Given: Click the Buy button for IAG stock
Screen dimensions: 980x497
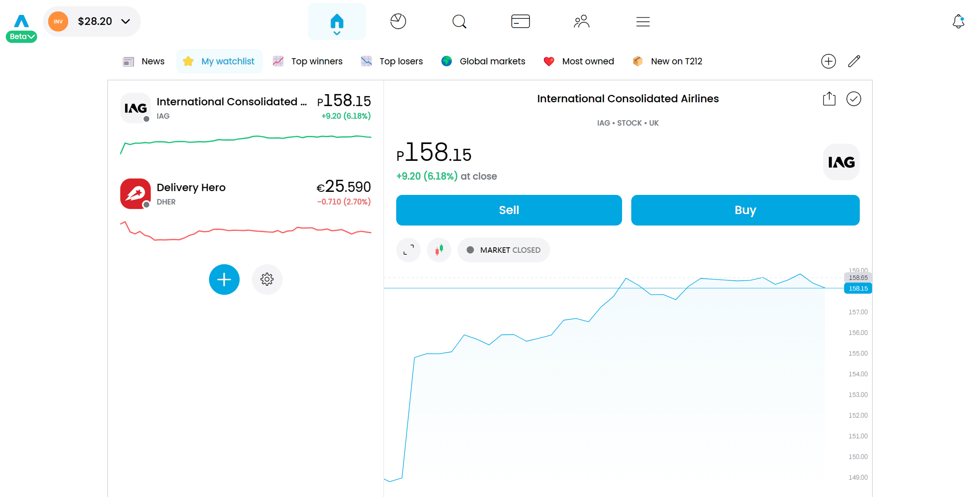Looking at the screenshot, I should coord(745,210).
